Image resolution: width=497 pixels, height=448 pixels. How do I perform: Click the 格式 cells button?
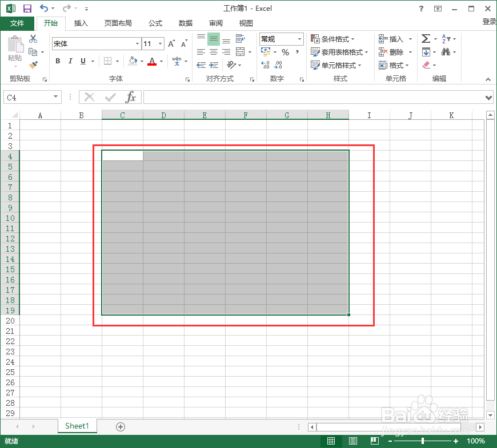pyautogui.click(x=394, y=65)
